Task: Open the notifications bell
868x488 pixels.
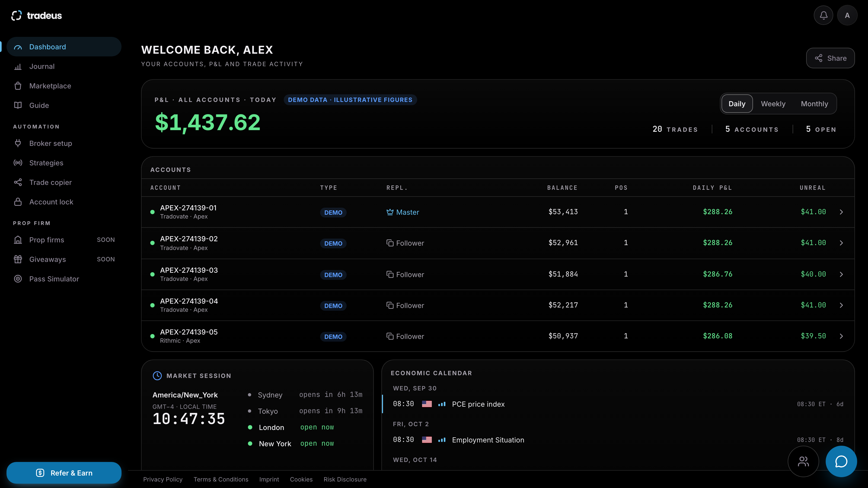Action: coord(823,15)
